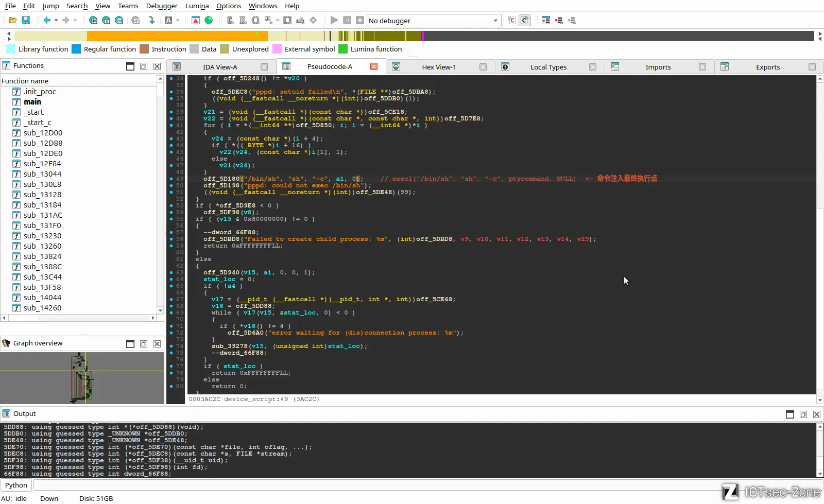Click the breakpoint dot on line 63
Image resolution: width=824 pixels, height=504 pixels.
(x=171, y=272)
